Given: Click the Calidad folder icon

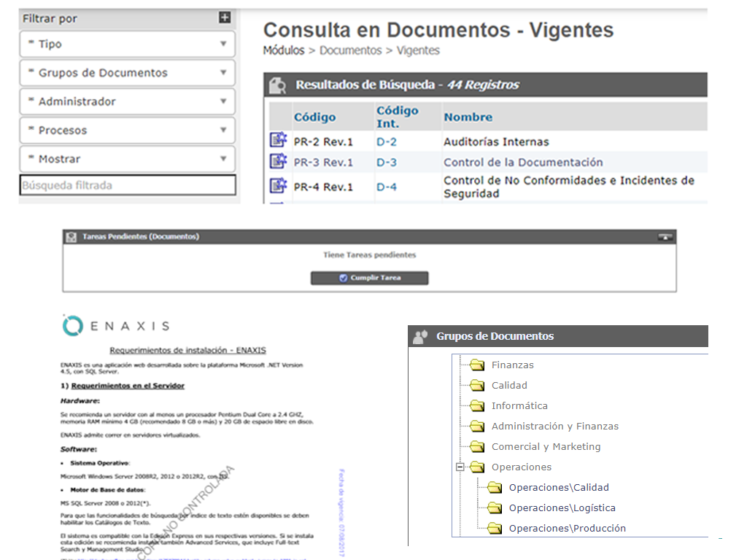Looking at the screenshot, I should tap(477, 385).
